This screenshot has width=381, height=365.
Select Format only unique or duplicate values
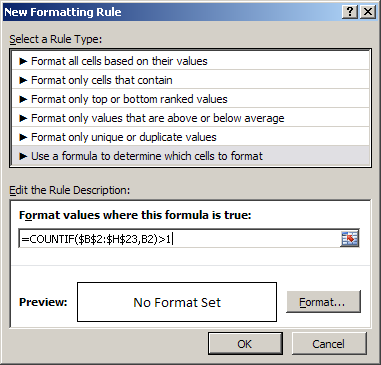(x=191, y=137)
